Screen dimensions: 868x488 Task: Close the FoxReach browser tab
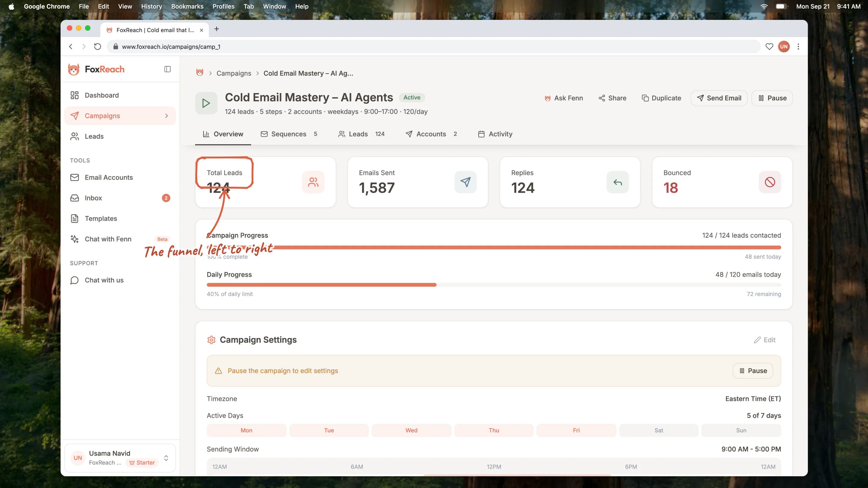click(x=202, y=30)
